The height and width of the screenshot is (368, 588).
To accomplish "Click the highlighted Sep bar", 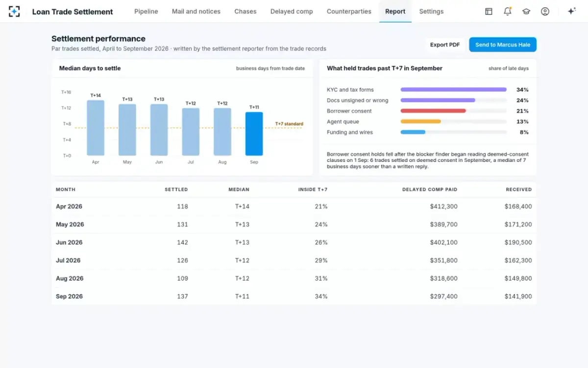I will 254,134.
